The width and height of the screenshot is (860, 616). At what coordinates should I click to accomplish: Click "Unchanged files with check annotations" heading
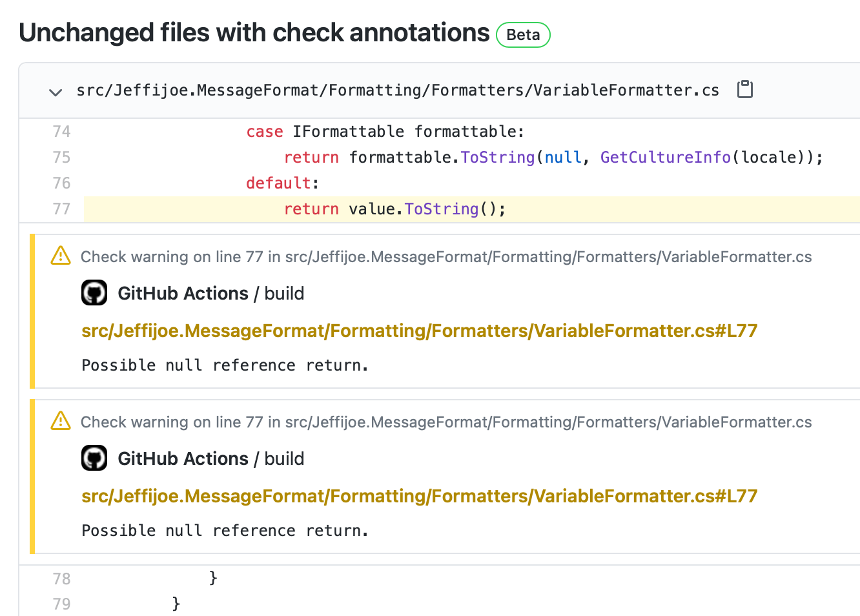tap(254, 33)
